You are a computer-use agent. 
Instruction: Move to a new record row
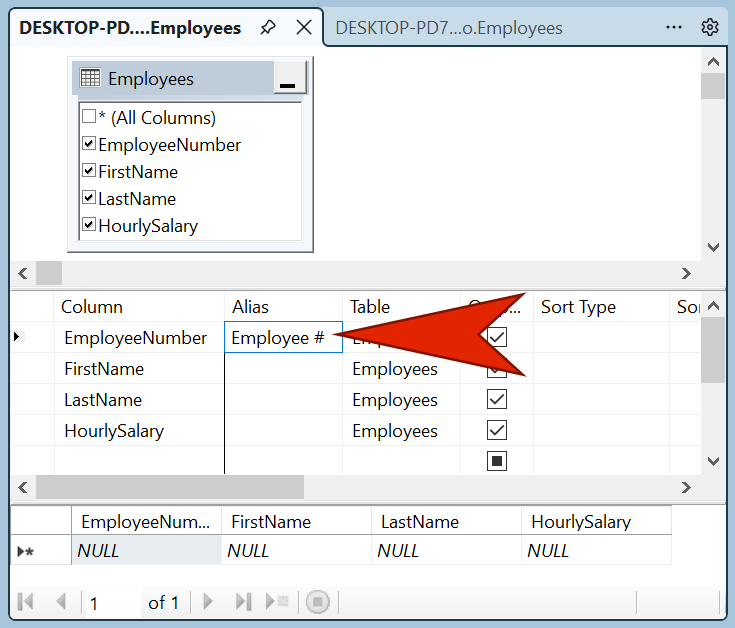pyautogui.click(x=277, y=601)
